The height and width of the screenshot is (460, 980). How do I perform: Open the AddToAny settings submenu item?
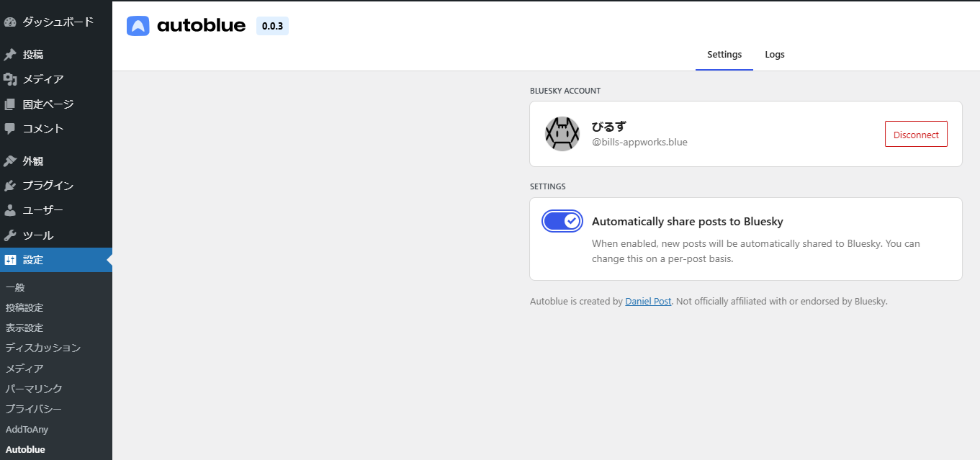pos(27,429)
